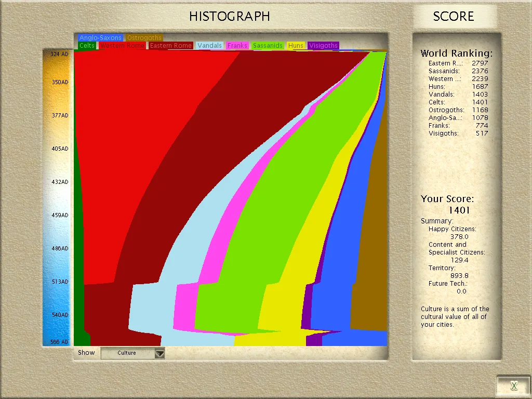
Task: Click the bright red Western Rome graph area
Action: (136, 136)
